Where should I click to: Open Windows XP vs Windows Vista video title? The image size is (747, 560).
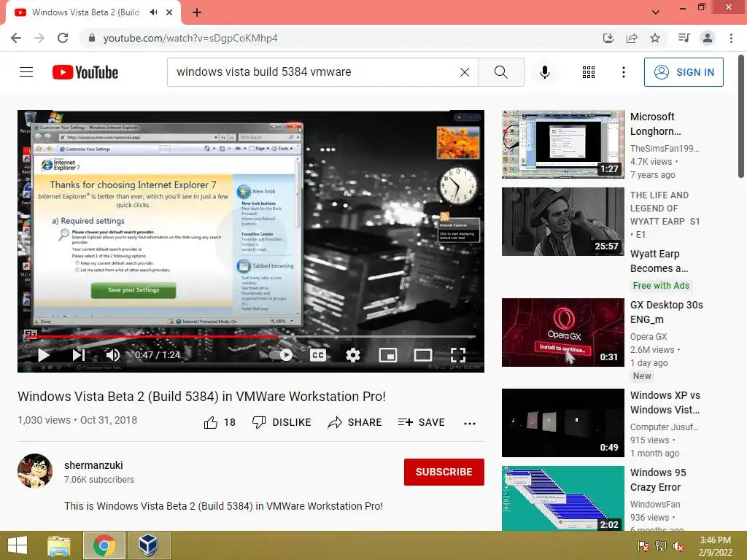[665, 402]
